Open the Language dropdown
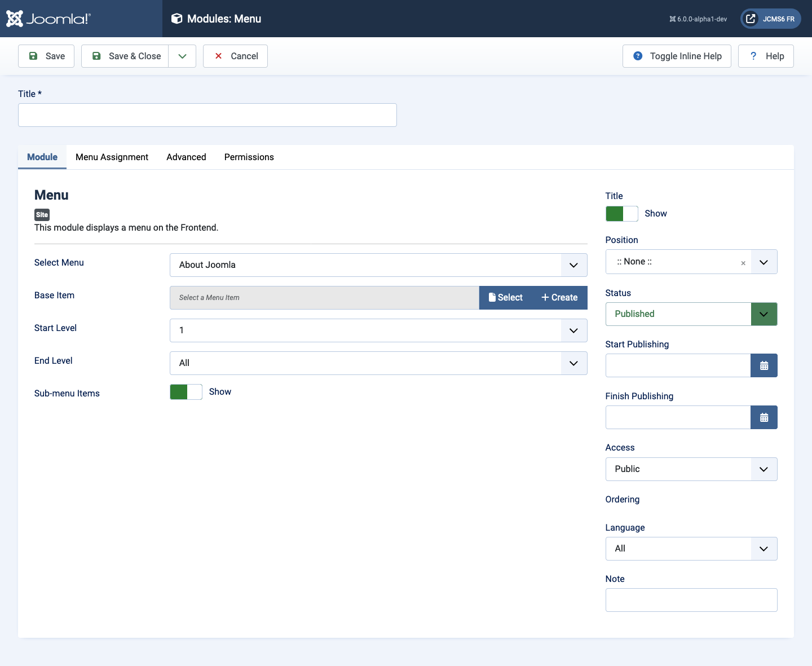The width and height of the screenshot is (812, 666). [691, 549]
